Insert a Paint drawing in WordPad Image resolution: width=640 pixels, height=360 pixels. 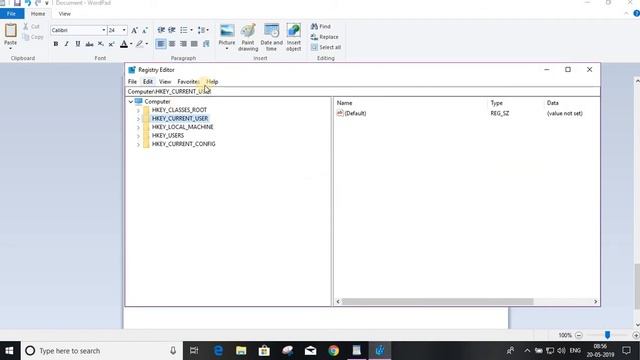coord(248,37)
